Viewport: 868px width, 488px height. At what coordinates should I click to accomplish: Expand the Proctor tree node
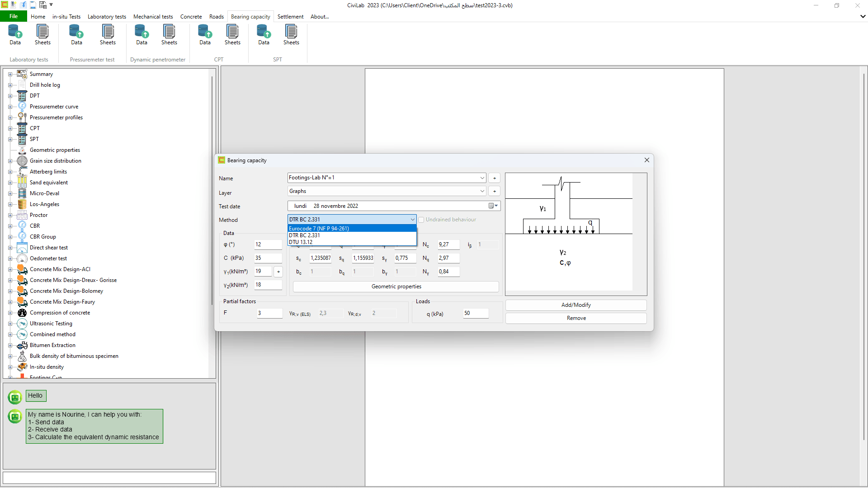click(10, 215)
